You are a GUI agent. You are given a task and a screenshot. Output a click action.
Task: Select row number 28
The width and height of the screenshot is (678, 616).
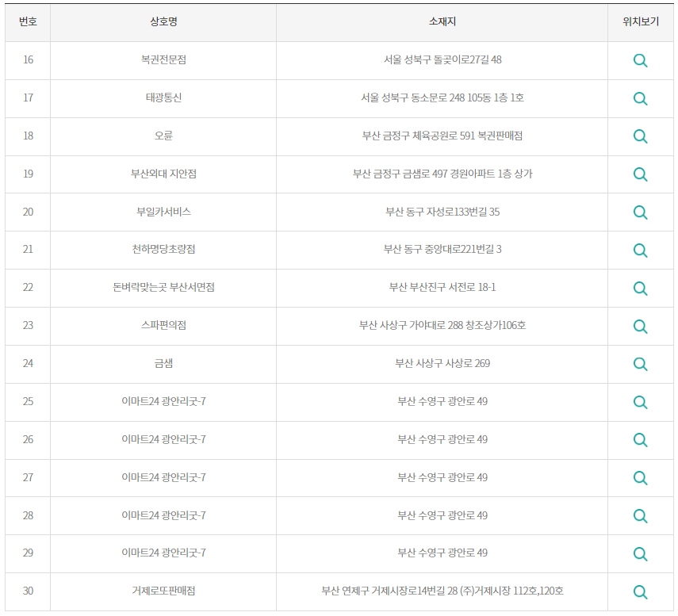(x=28, y=515)
